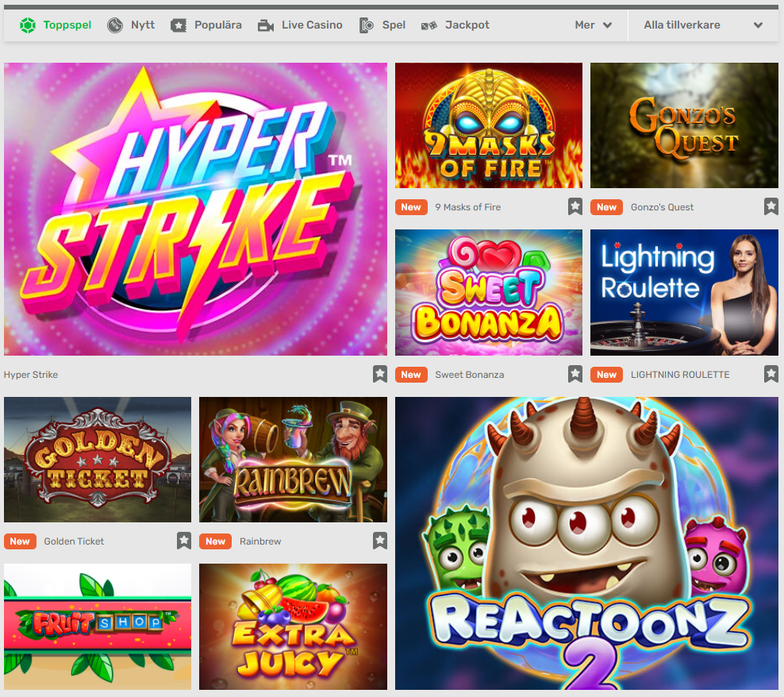784x697 pixels.
Task: Show the Jackpot tab
Action: 455,25
